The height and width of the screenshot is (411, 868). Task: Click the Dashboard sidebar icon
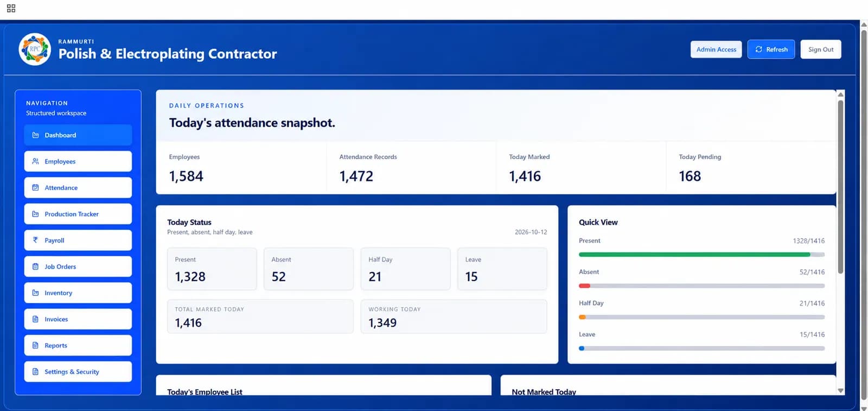(35, 135)
